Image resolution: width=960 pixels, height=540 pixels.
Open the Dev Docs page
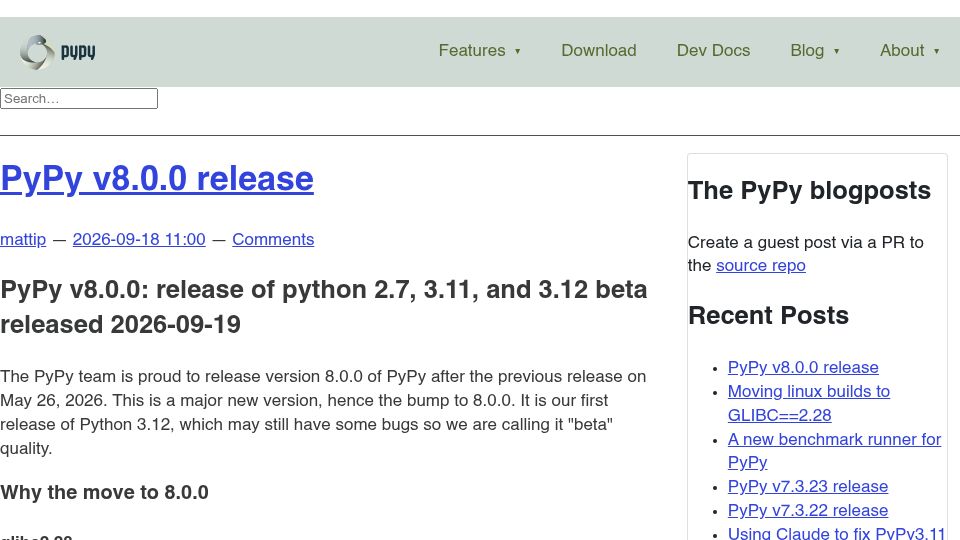pos(713,50)
